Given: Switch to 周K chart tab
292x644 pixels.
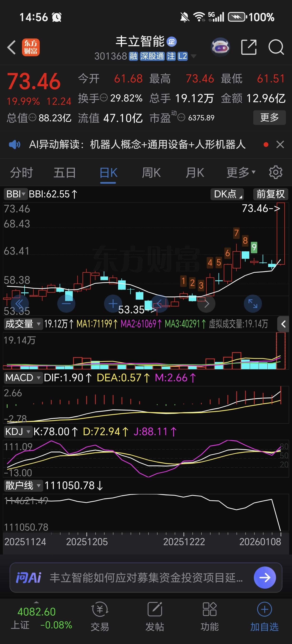Looking at the screenshot, I should click(x=151, y=173).
